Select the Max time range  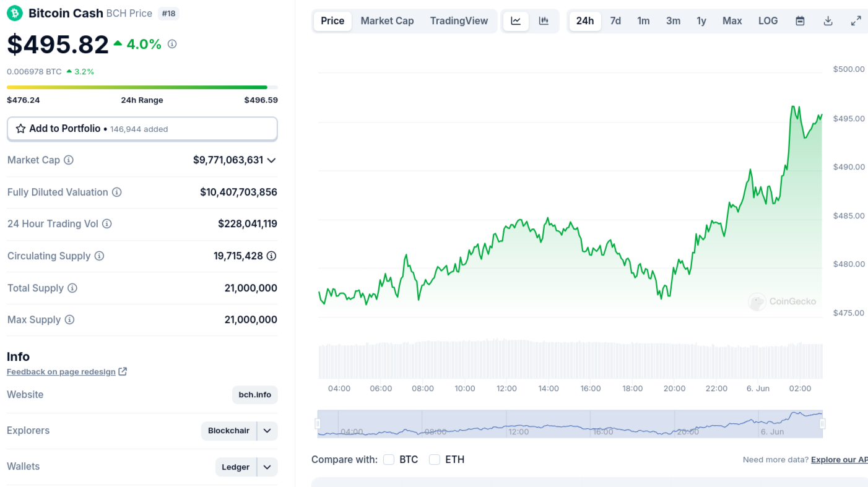click(x=732, y=20)
